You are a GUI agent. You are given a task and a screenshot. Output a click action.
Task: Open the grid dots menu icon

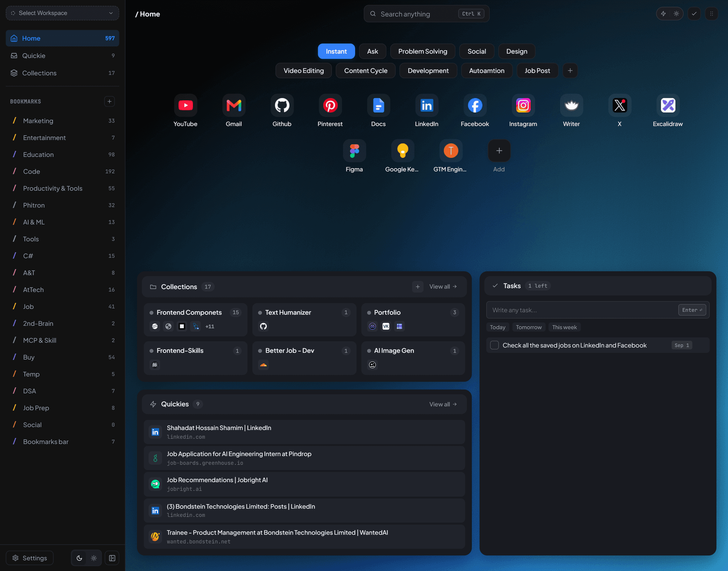pos(712,14)
